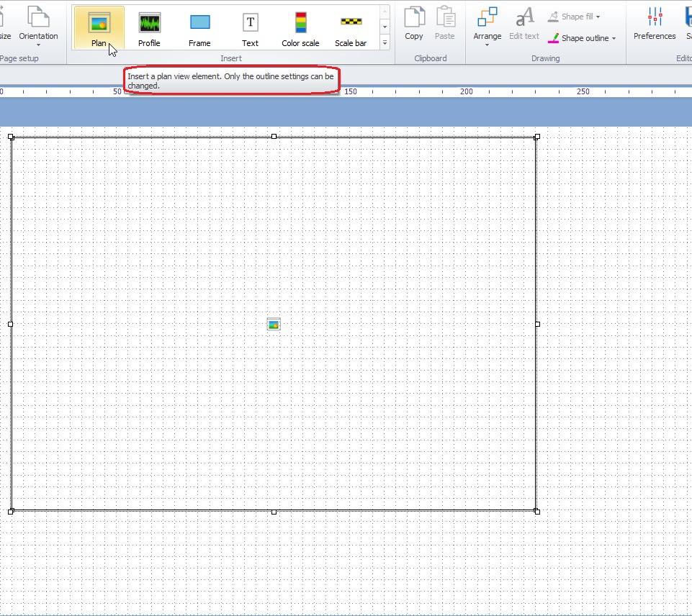Click the pink swatch under Shape outline
The width and height of the screenshot is (692, 616).
pyautogui.click(x=554, y=41)
